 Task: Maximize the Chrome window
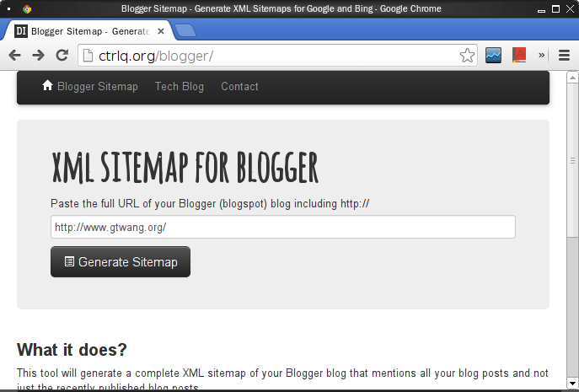point(555,9)
